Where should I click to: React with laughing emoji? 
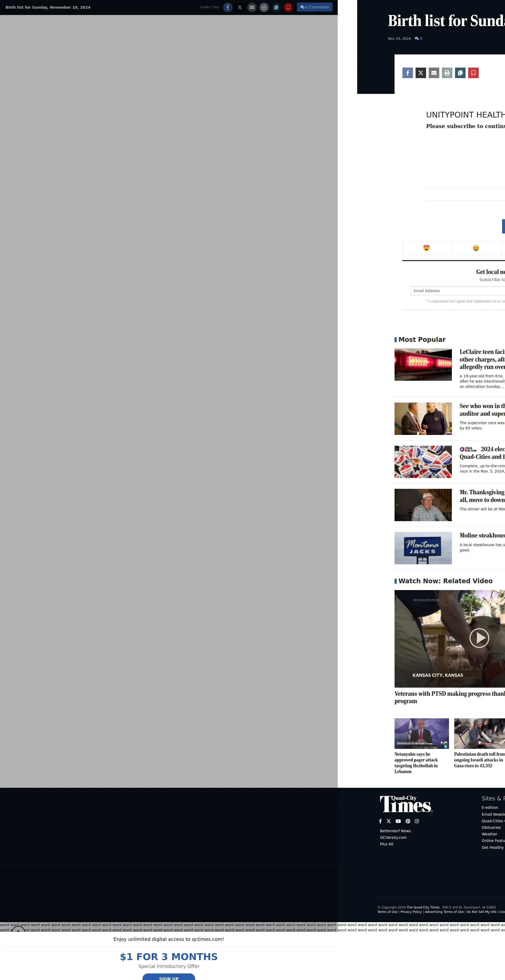point(476,248)
